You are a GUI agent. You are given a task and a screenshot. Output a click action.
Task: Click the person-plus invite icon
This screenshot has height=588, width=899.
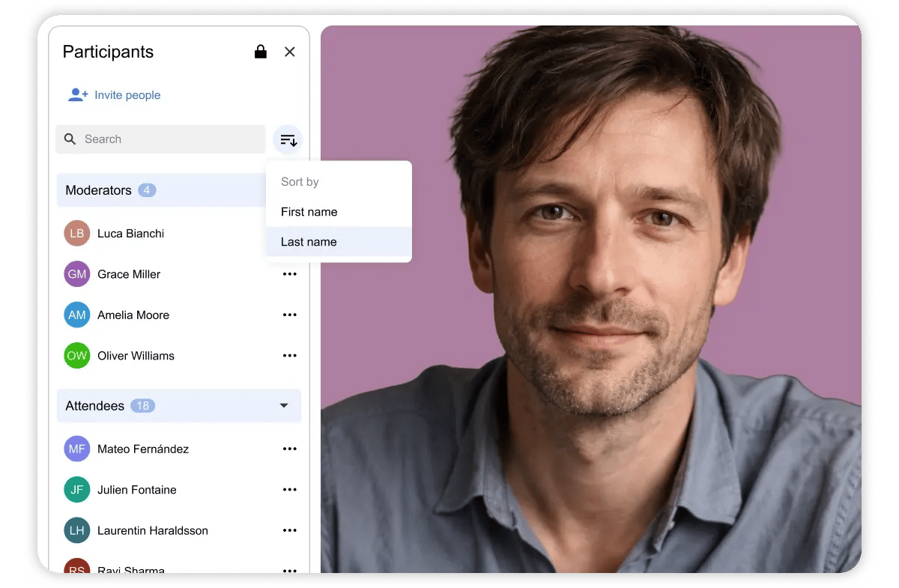pyautogui.click(x=78, y=95)
